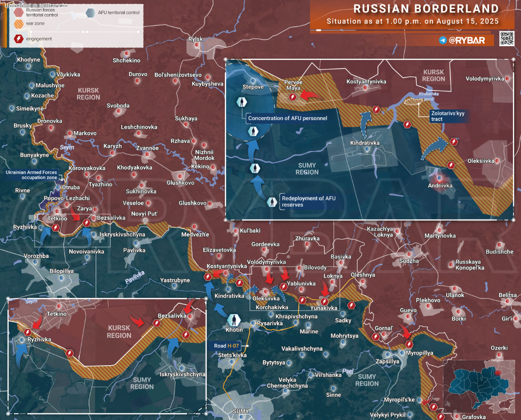The height and width of the screenshot is (420, 521).
Task: Click the engagement marker above Yunakivka
Action: pos(324,302)
